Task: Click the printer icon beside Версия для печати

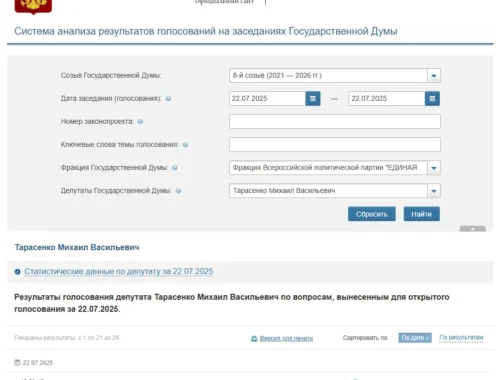Action: pyautogui.click(x=254, y=339)
